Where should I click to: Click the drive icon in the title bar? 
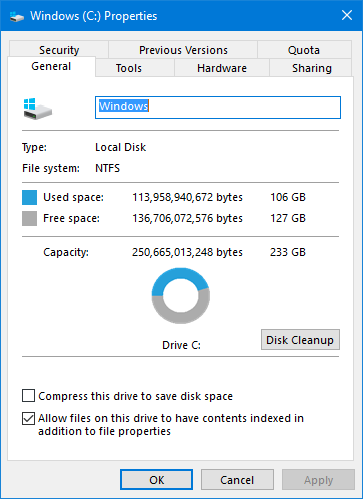click(17, 16)
